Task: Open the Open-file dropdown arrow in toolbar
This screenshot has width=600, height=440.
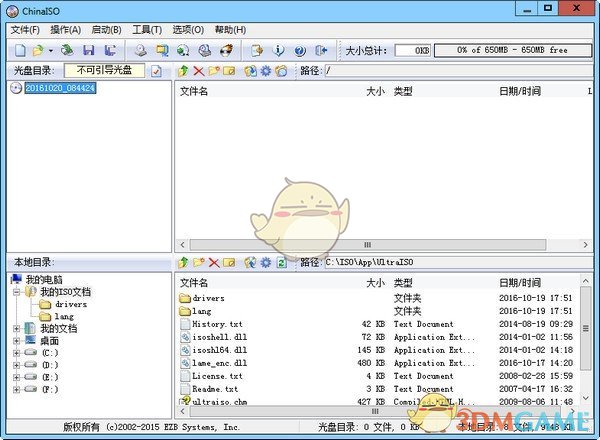Action: (x=51, y=50)
